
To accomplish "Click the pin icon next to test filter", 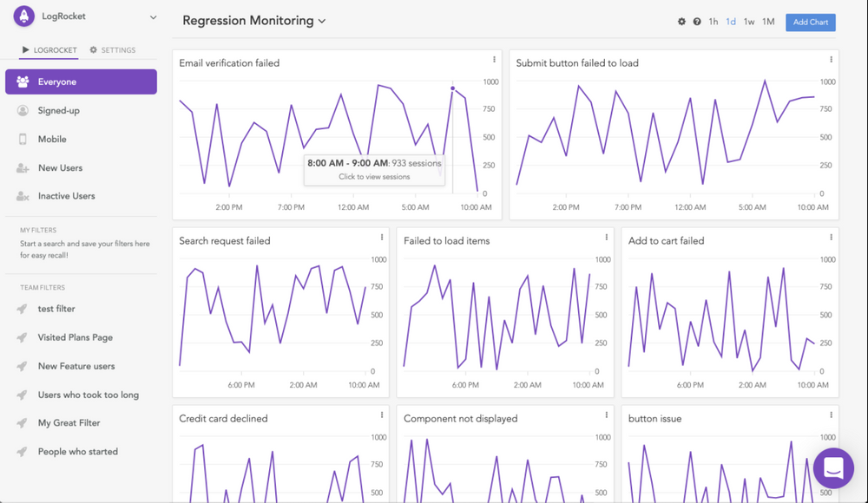I will pos(21,308).
